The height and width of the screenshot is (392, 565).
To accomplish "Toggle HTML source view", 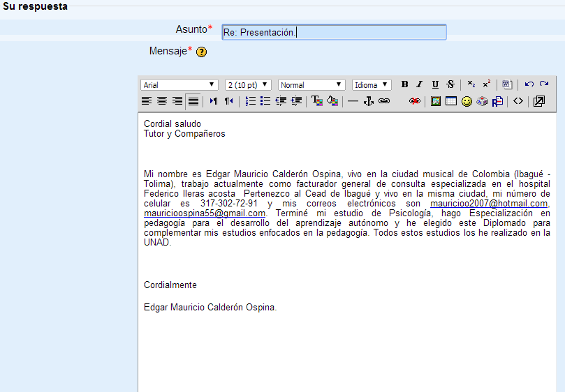I will point(518,101).
